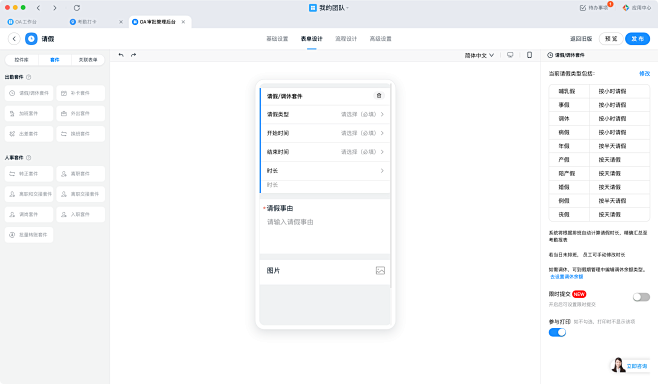The image size is (658, 384).
Task: Add the 换班套件 component
Action: pos(81,134)
